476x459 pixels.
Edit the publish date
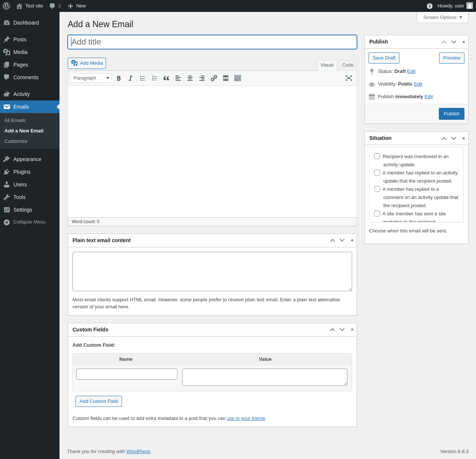429,97
